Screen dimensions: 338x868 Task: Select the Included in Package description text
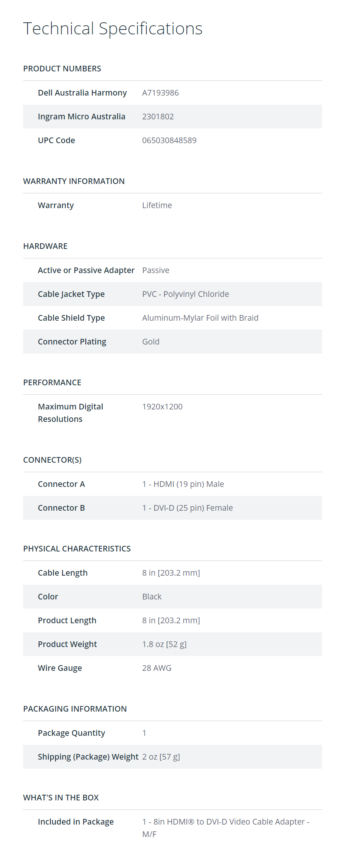point(226,828)
